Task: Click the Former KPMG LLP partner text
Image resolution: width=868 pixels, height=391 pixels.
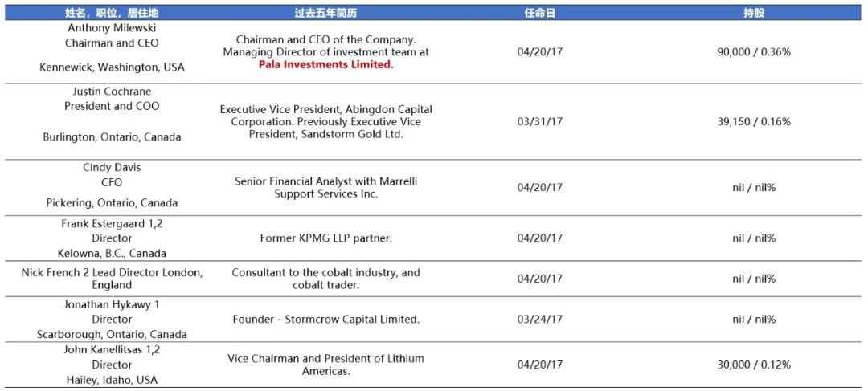Action: 325,238
